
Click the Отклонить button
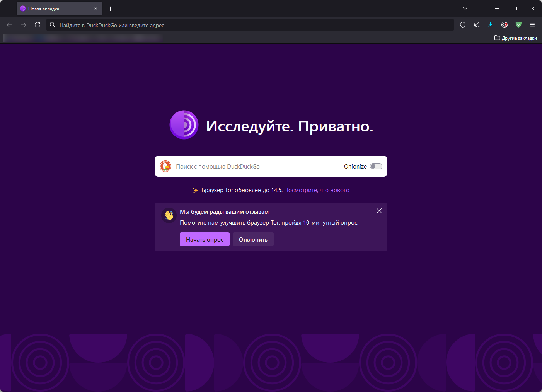pyautogui.click(x=253, y=239)
